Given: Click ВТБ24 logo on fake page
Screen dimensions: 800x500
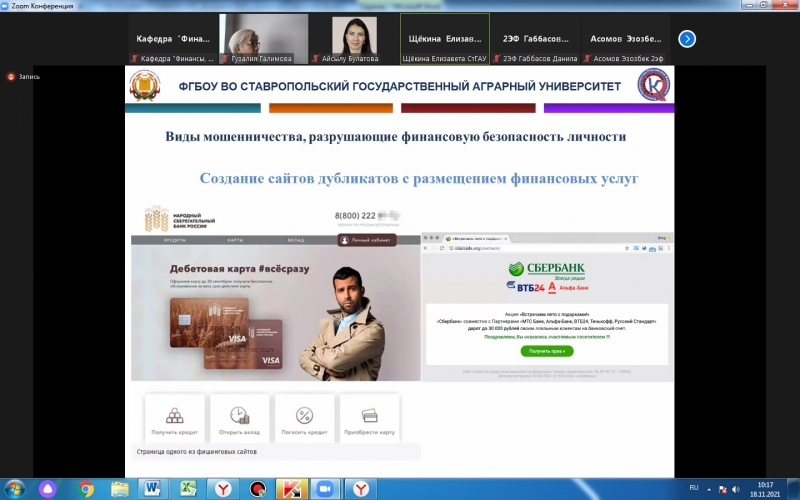Looking at the screenshot, I should point(526,287).
